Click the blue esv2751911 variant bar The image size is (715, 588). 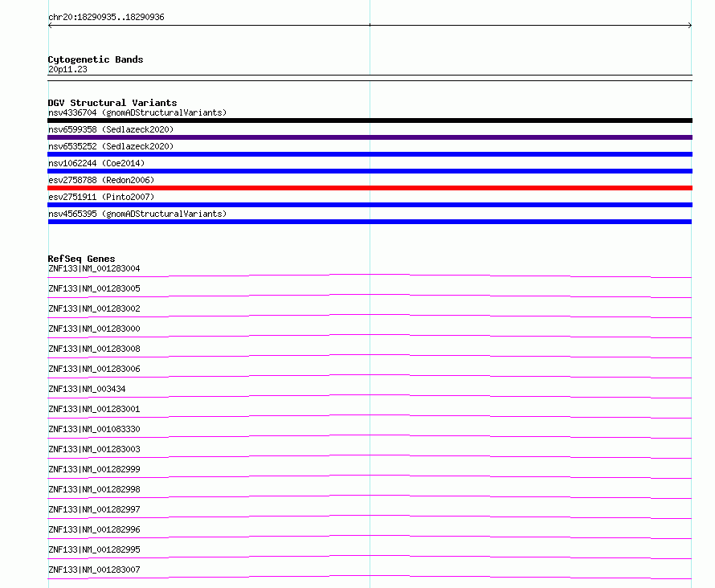[370, 205]
